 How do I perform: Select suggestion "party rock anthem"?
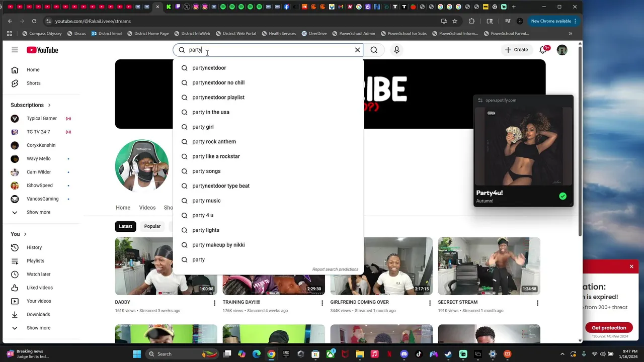click(268, 142)
